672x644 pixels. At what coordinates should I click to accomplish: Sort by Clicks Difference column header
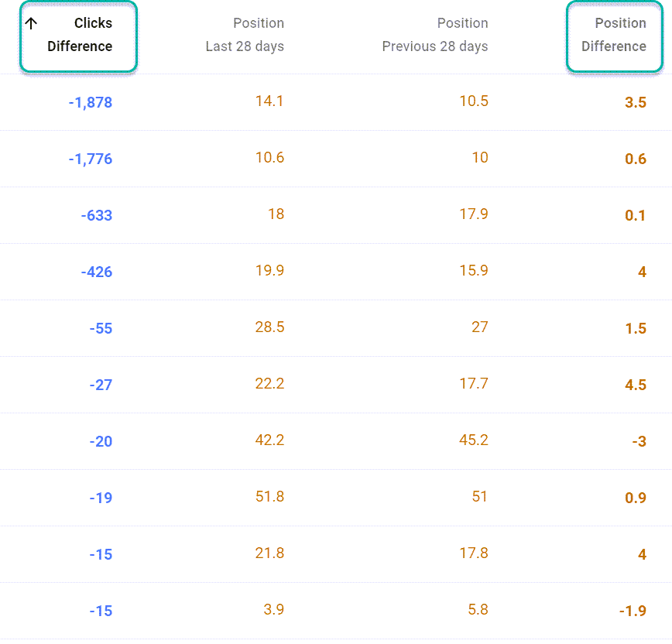coord(80,35)
